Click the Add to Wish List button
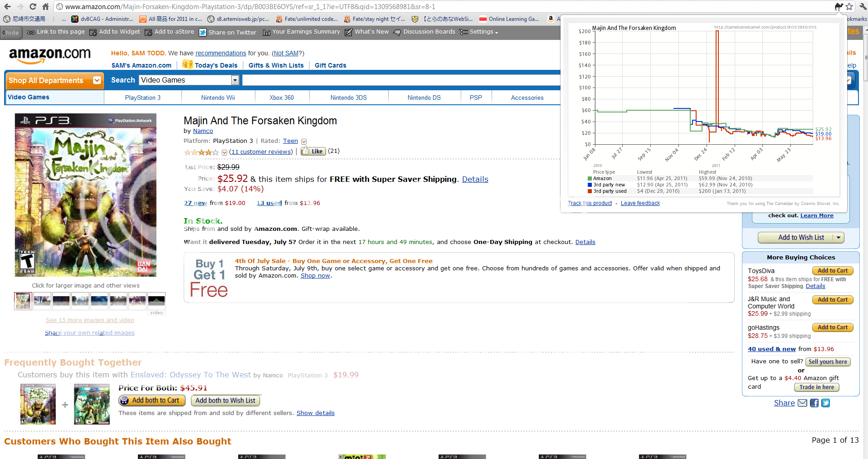Viewport: 868px width, 459px height. [801, 238]
